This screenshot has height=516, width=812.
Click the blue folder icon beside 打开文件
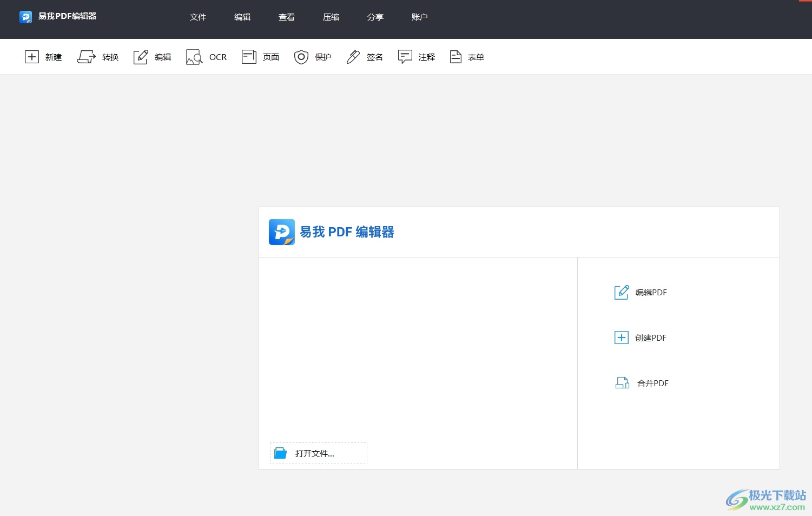280,453
